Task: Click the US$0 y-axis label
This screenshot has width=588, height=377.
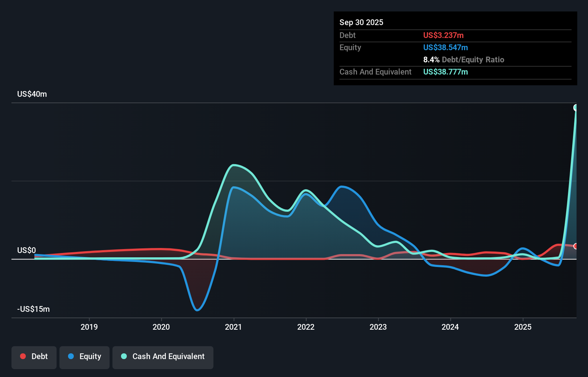Action: [26, 250]
